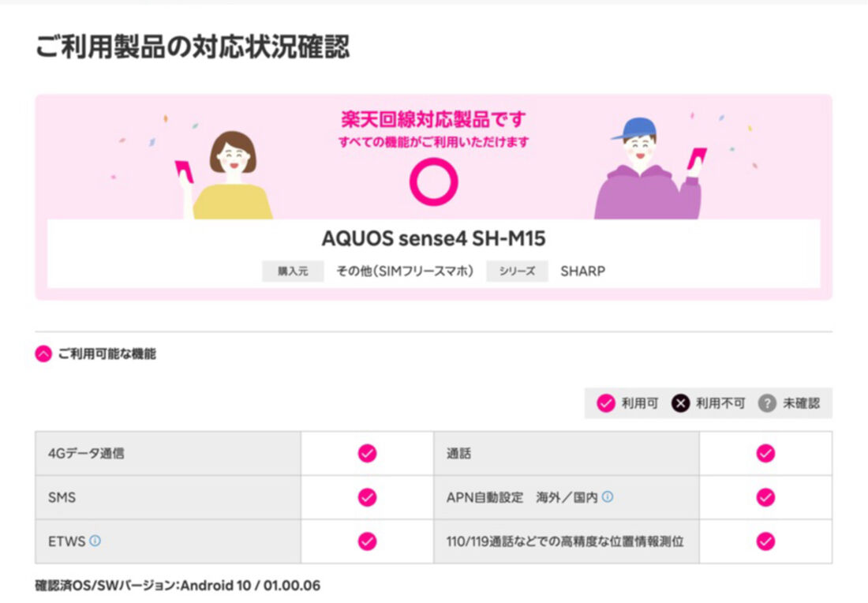The image size is (868, 603).
Task: Click the 利用可 legend check icon
Action: tap(605, 403)
